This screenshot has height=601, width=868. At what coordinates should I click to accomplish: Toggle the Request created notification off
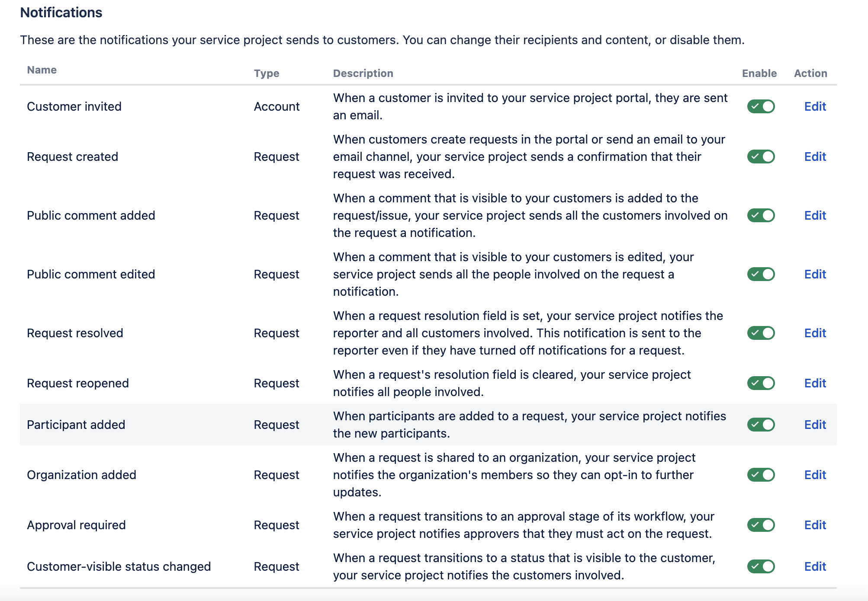click(761, 157)
